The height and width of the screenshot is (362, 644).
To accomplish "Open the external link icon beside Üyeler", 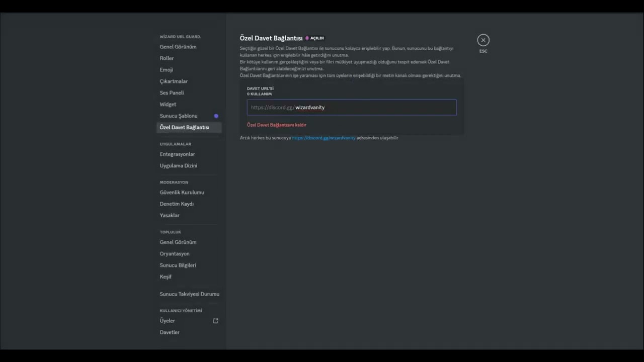I will [x=215, y=321].
